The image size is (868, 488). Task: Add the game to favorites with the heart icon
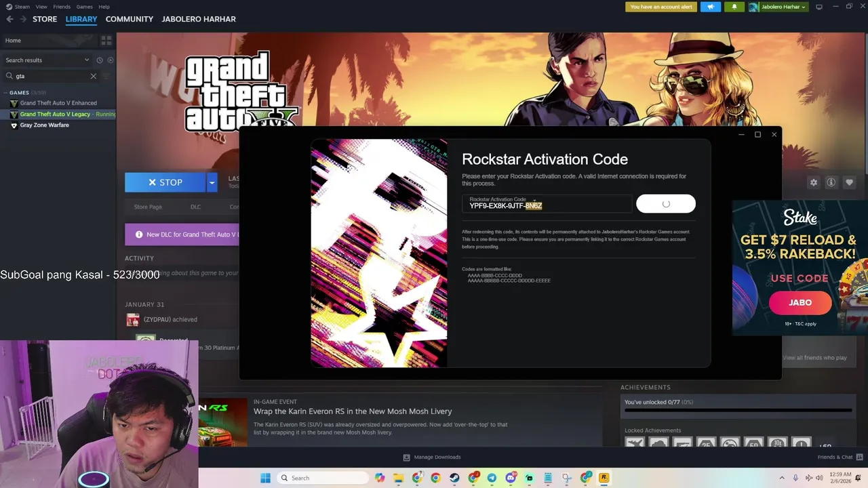849,182
